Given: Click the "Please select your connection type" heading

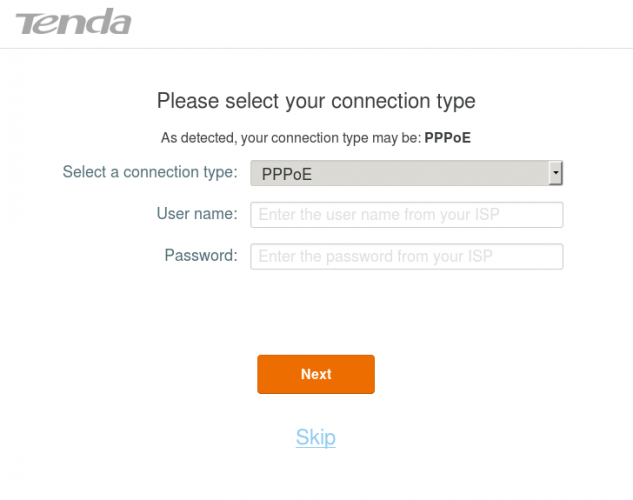Looking at the screenshot, I should [316, 101].
